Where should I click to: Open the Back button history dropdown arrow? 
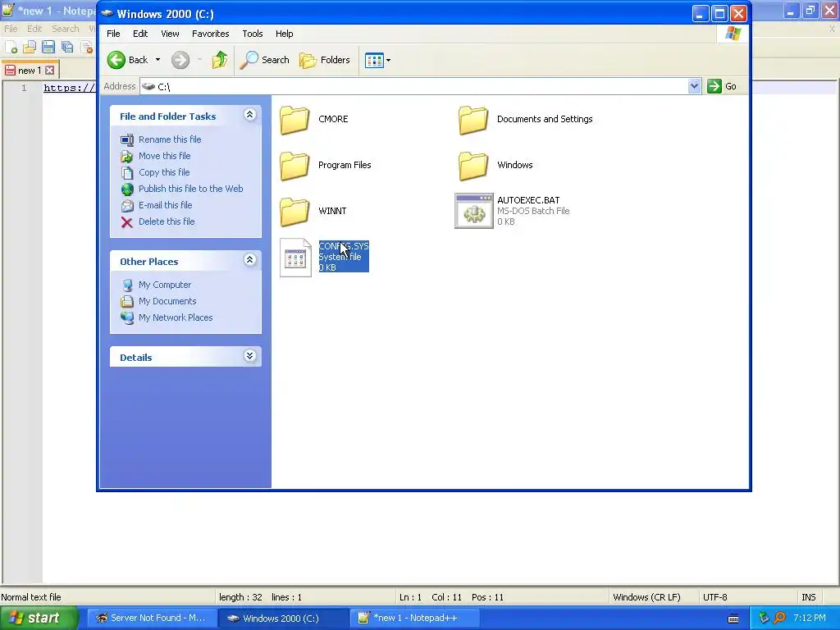(157, 60)
